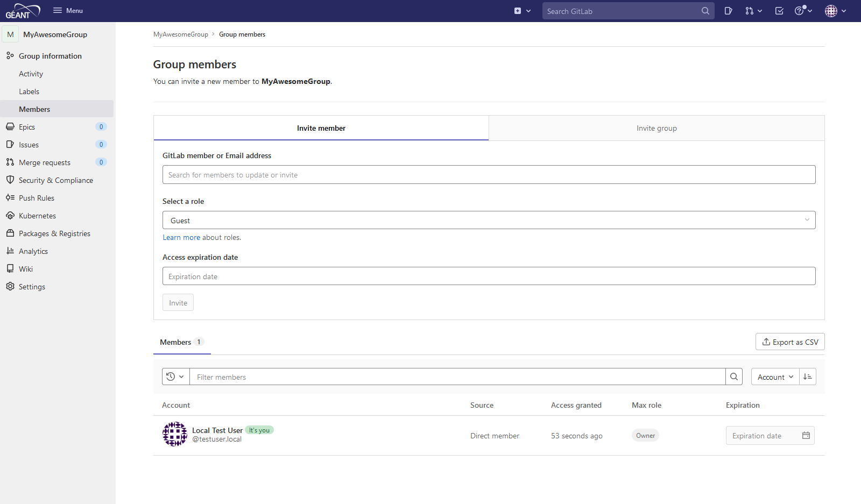
Task: Click the Kubernetes icon in sidebar
Action: pyautogui.click(x=10, y=216)
